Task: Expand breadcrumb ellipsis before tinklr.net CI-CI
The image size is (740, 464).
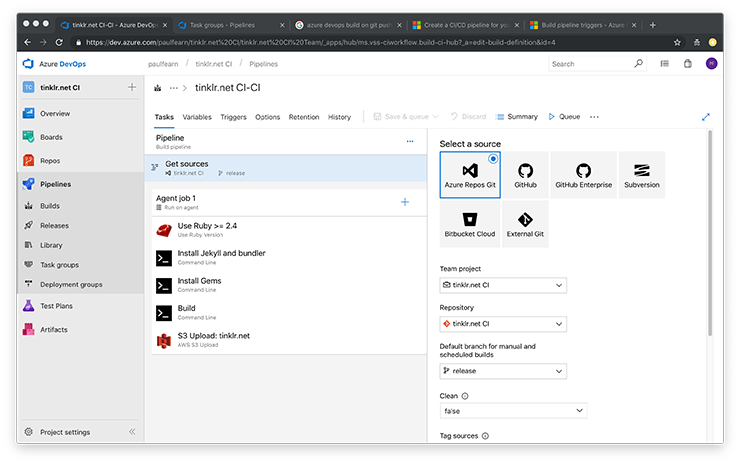Action: pyautogui.click(x=174, y=88)
